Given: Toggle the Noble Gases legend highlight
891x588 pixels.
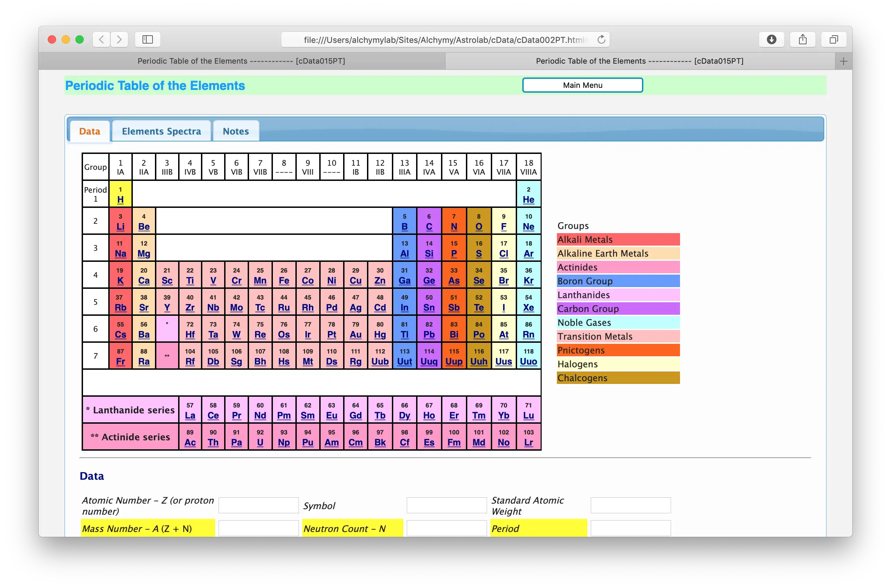Looking at the screenshot, I should click(617, 322).
